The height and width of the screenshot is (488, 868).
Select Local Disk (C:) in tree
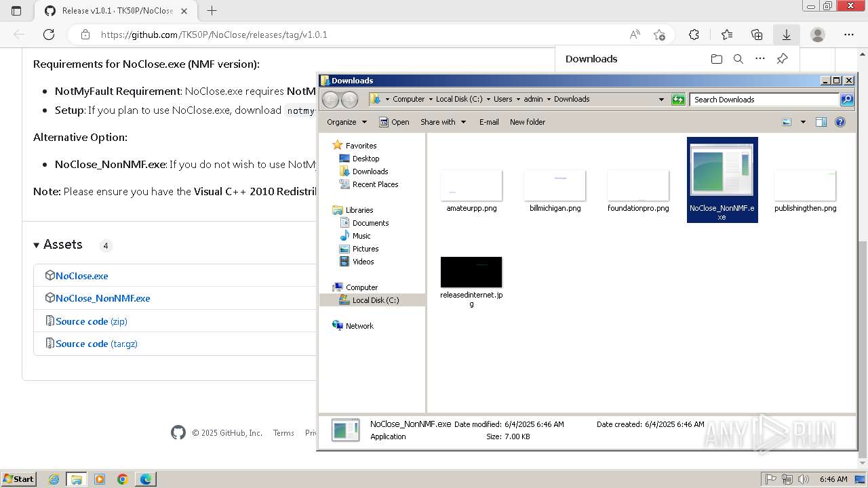376,300
